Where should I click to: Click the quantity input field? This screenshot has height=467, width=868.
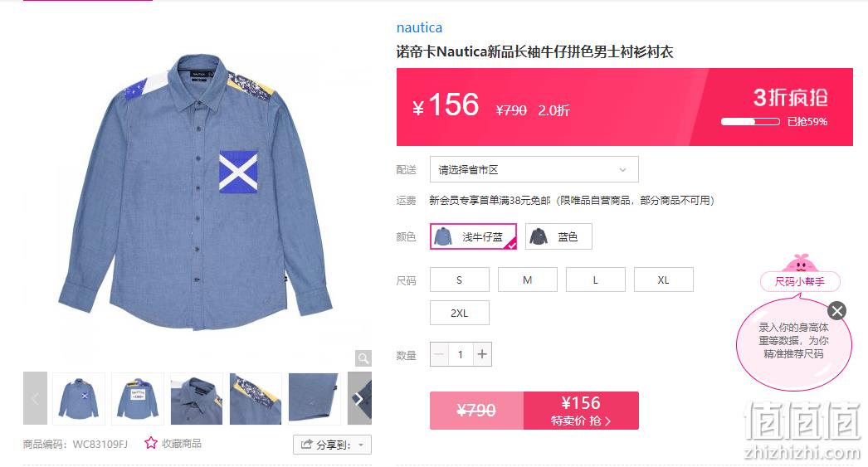click(461, 354)
